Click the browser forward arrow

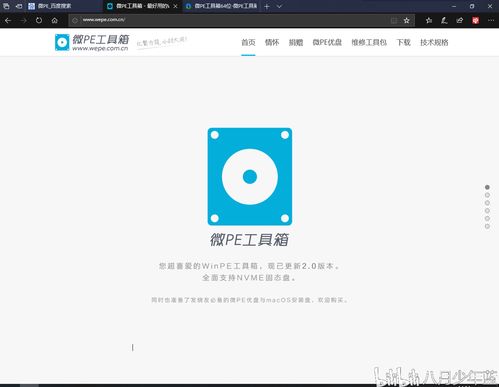(x=23, y=21)
